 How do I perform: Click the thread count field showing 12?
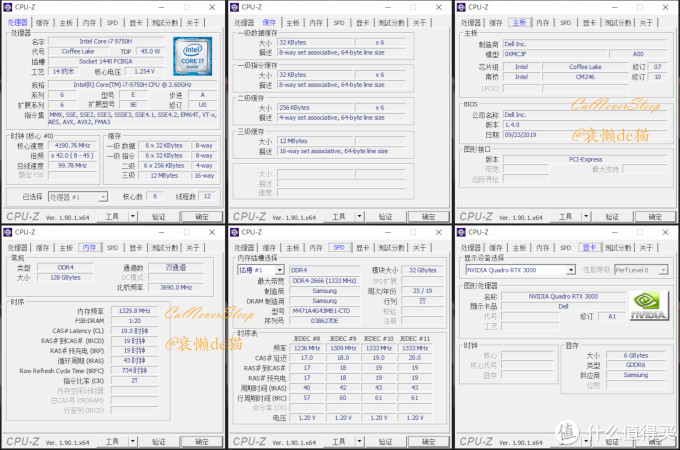207,196
